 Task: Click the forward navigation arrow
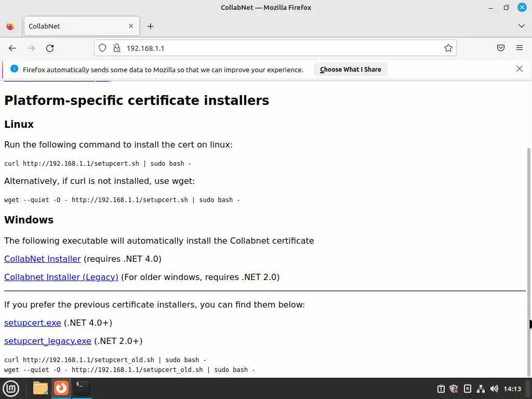click(x=31, y=48)
